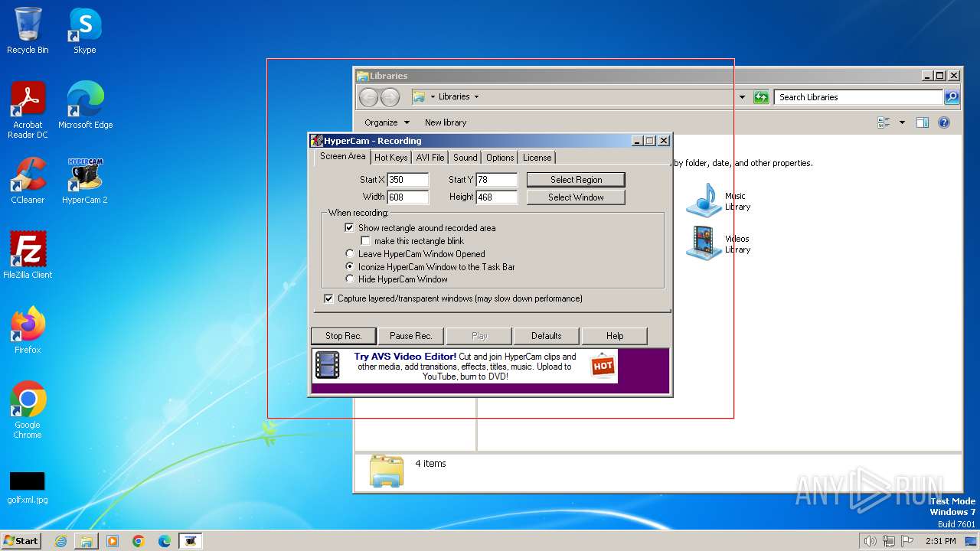This screenshot has width=980, height=551.
Task: Click the film reel icon in AVS banner
Action: [x=328, y=366]
